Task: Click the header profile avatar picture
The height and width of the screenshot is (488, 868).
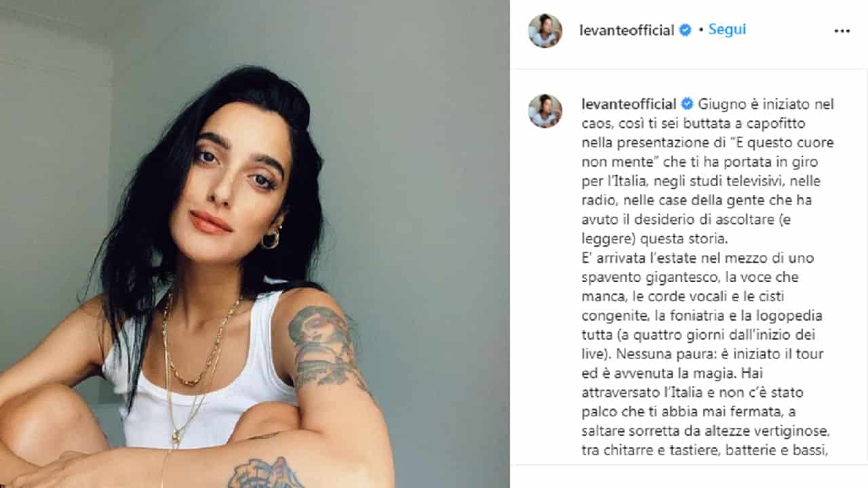Action: [x=545, y=30]
